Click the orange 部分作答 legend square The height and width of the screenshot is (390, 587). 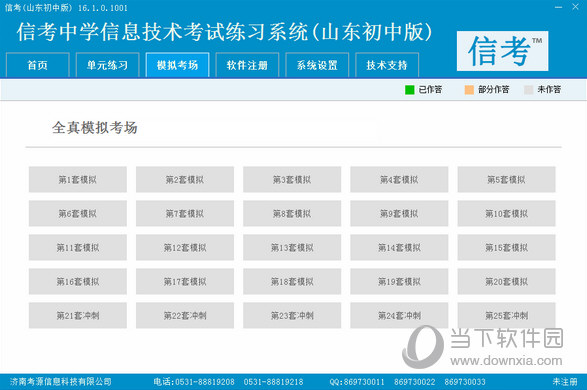click(469, 90)
